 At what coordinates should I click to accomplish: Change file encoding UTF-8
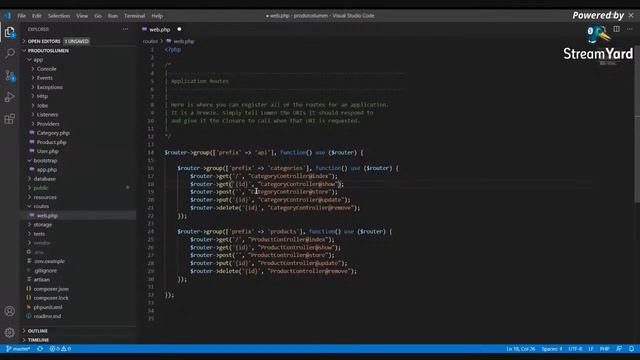pyautogui.click(x=576, y=349)
